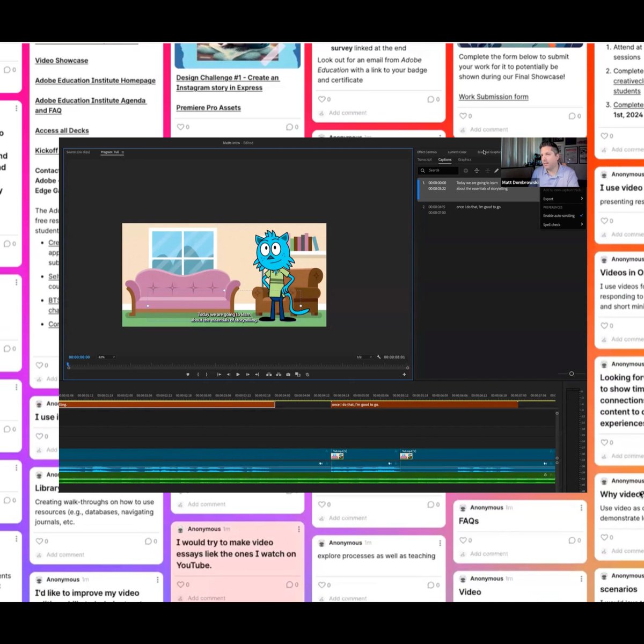This screenshot has width=644, height=644.
Task: Click the Lift button
Action: click(269, 375)
